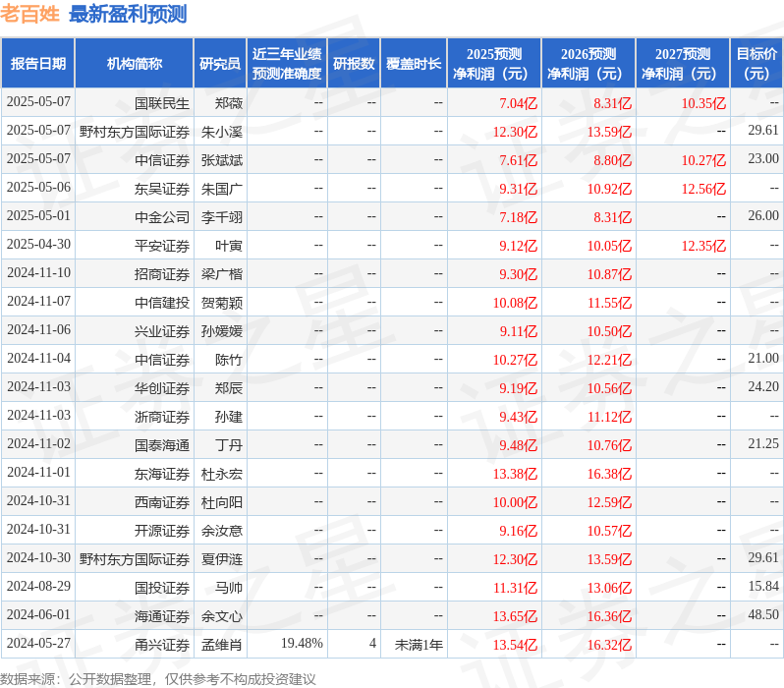Click 12.35亿 2027 forecast value

703,246
